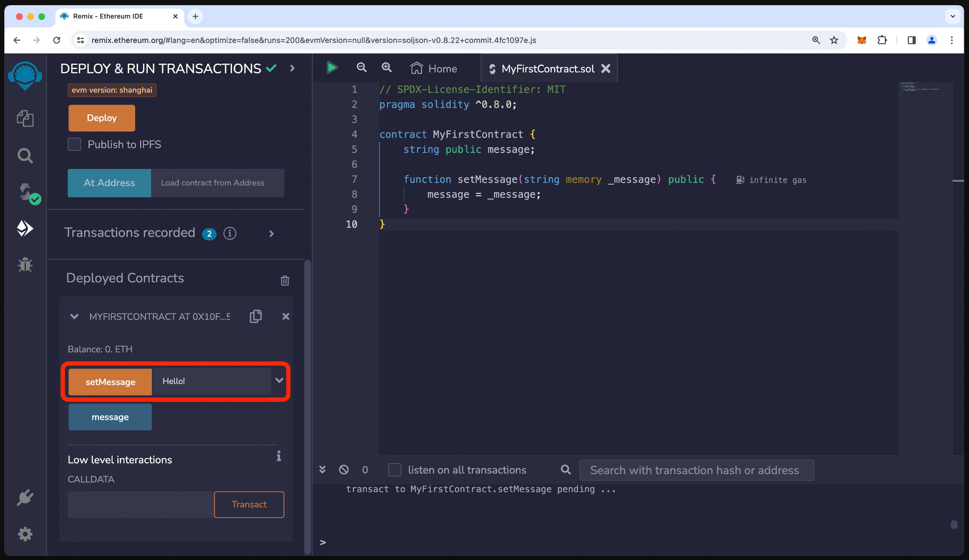Image resolution: width=969 pixels, height=560 pixels.
Task: Click blue message getter button
Action: point(110,417)
